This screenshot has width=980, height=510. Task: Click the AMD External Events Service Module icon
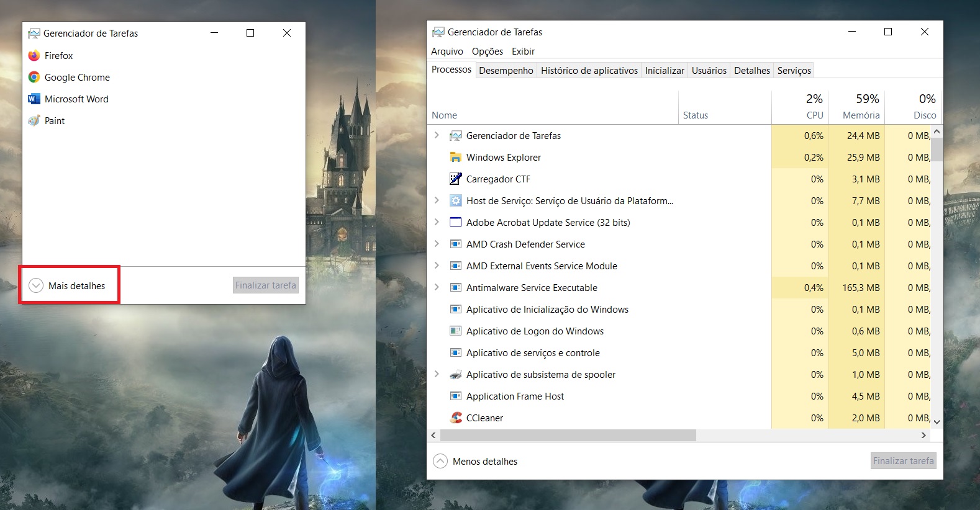tap(456, 266)
